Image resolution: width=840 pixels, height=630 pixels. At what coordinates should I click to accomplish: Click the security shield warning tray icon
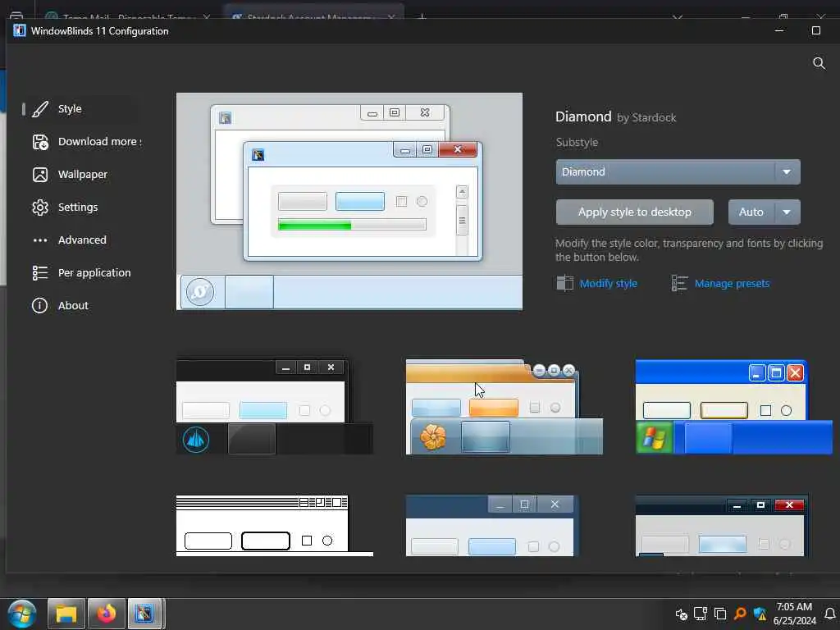coord(760,614)
